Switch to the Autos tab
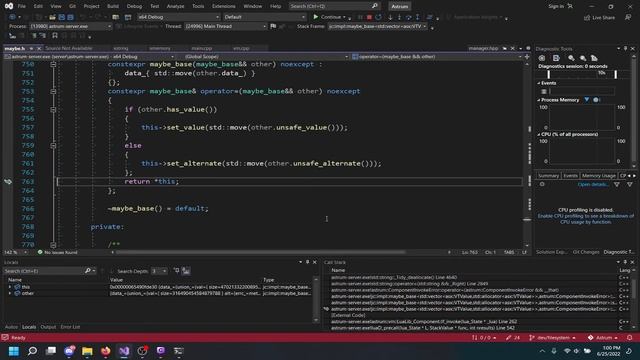640x360 pixels. [x=11, y=327]
